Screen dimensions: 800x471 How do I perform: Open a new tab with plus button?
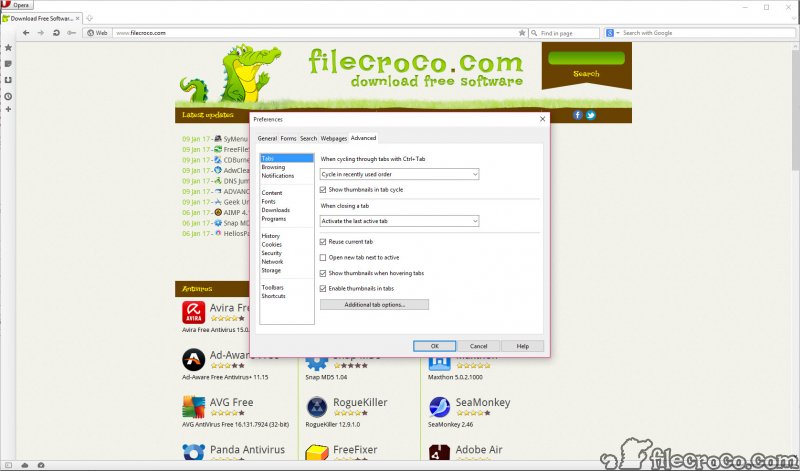pyautogui.click(x=90, y=18)
